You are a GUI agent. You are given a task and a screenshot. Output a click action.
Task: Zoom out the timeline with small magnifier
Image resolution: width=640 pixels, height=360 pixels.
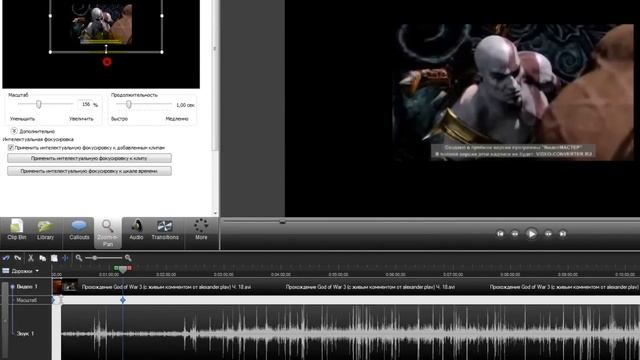[x=79, y=258]
